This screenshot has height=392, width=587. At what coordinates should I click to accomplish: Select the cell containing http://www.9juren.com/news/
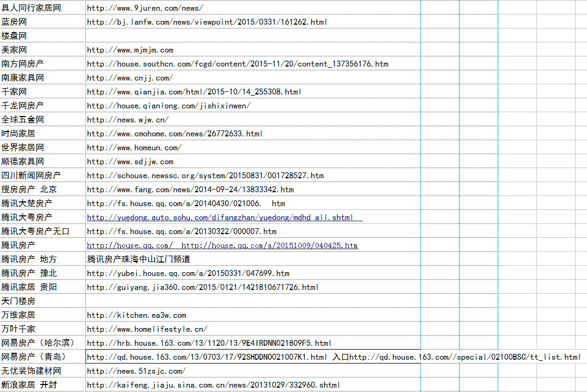pyautogui.click(x=253, y=8)
